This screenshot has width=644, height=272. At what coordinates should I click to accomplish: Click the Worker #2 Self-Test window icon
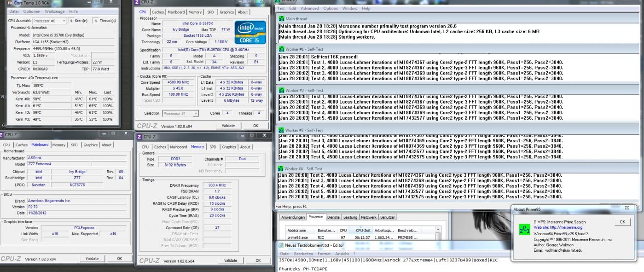click(282, 90)
